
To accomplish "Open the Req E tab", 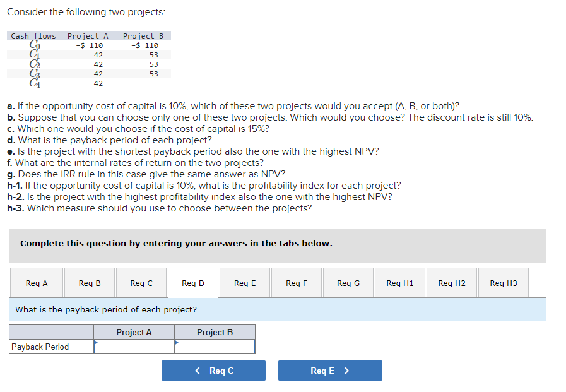I will (x=244, y=282).
